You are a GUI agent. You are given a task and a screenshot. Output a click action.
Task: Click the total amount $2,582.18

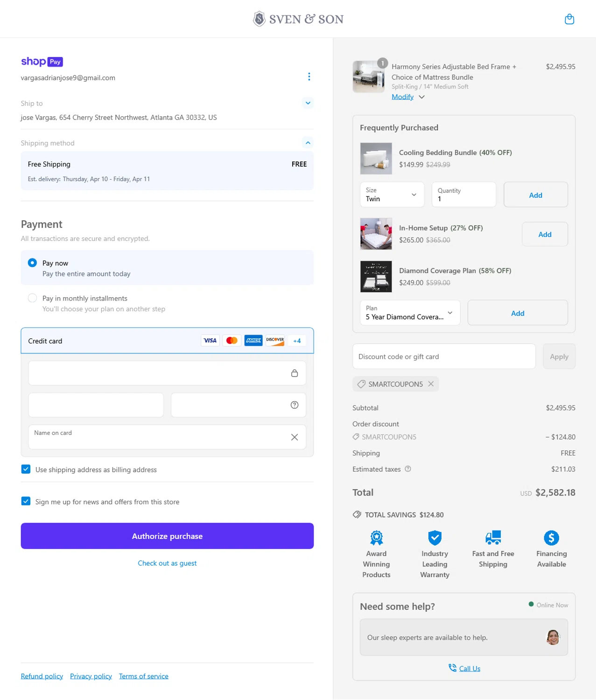click(555, 492)
